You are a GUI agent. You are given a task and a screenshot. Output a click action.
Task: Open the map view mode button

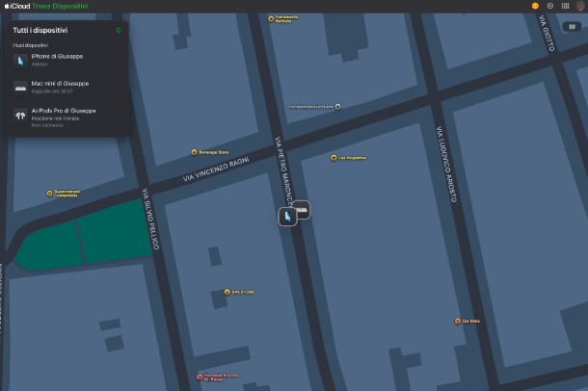coord(572,27)
